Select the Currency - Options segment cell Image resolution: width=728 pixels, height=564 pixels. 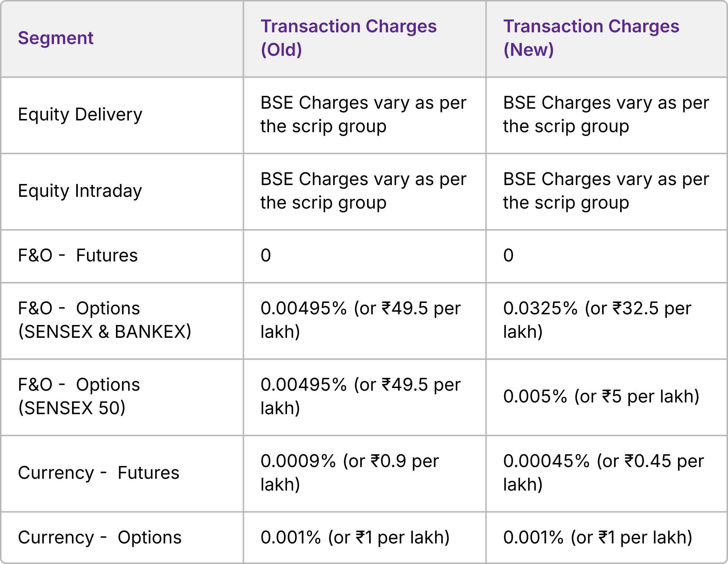point(100,538)
